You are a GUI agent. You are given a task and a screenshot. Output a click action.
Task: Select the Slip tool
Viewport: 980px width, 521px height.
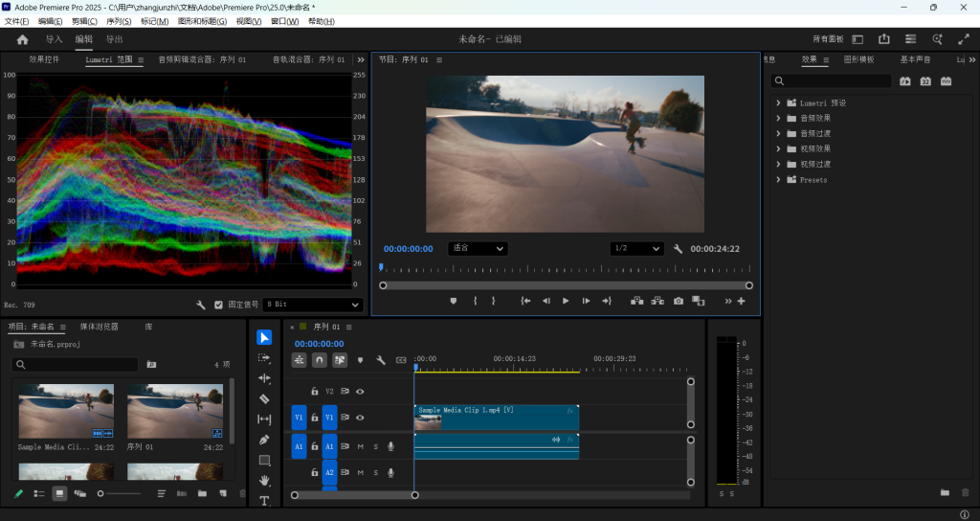click(x=264, y=419)
